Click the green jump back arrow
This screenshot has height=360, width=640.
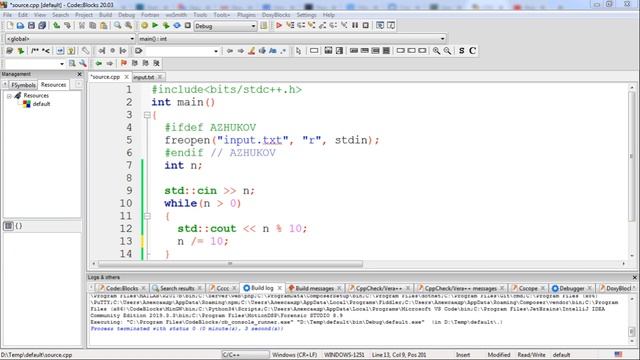tap(99, 64)
